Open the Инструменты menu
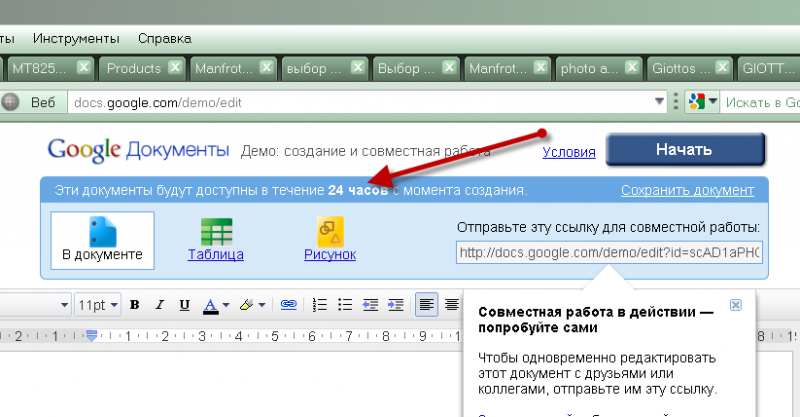800x417 pixels. pos(76,39)
